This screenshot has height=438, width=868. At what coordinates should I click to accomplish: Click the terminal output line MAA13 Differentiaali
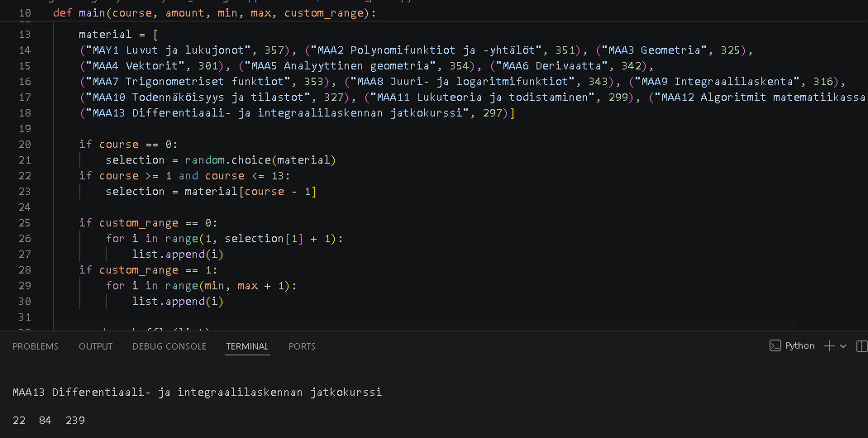[197, 392]
